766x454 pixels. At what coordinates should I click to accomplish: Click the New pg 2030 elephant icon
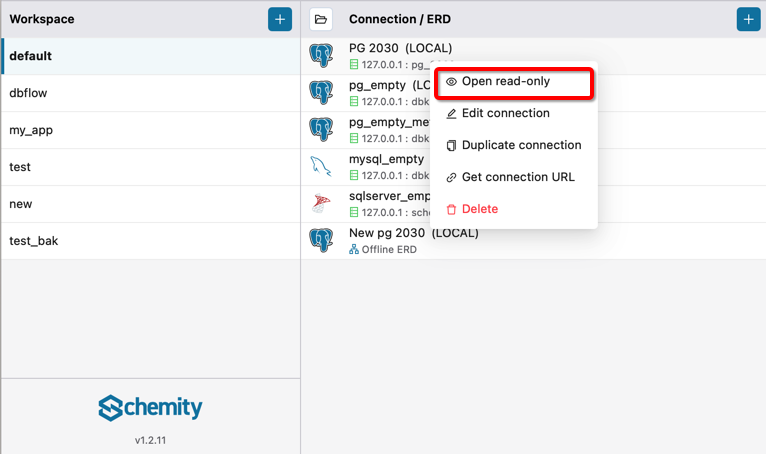[x=321, y=241]
